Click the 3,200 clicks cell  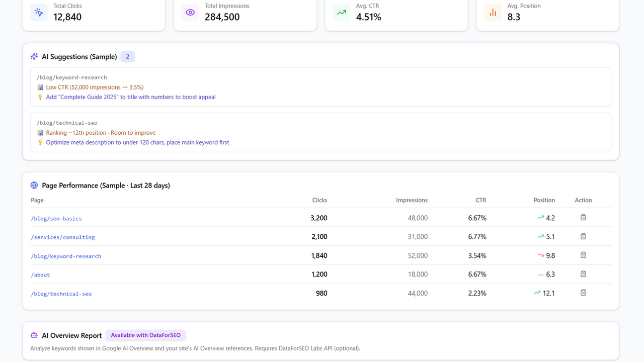(319, 218)
